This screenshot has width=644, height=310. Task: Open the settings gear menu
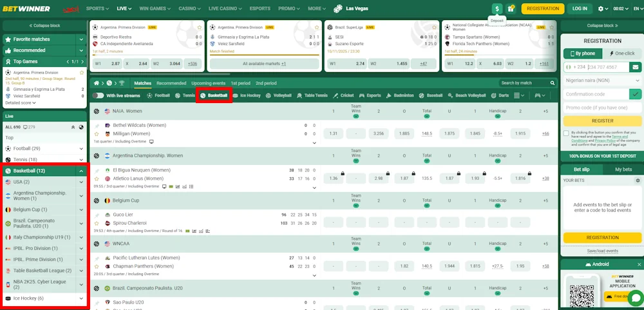click(x=603, y=8)
